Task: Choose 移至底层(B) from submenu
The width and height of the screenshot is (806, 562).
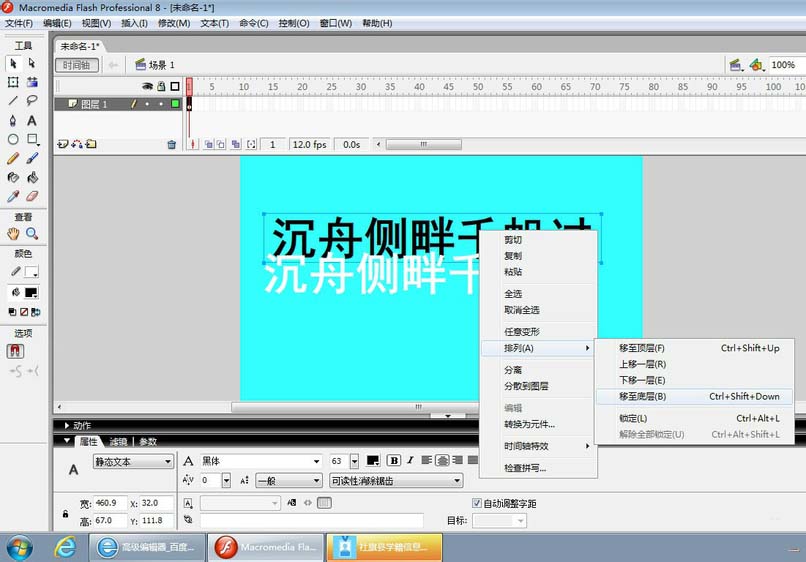Action: (694, 396)
